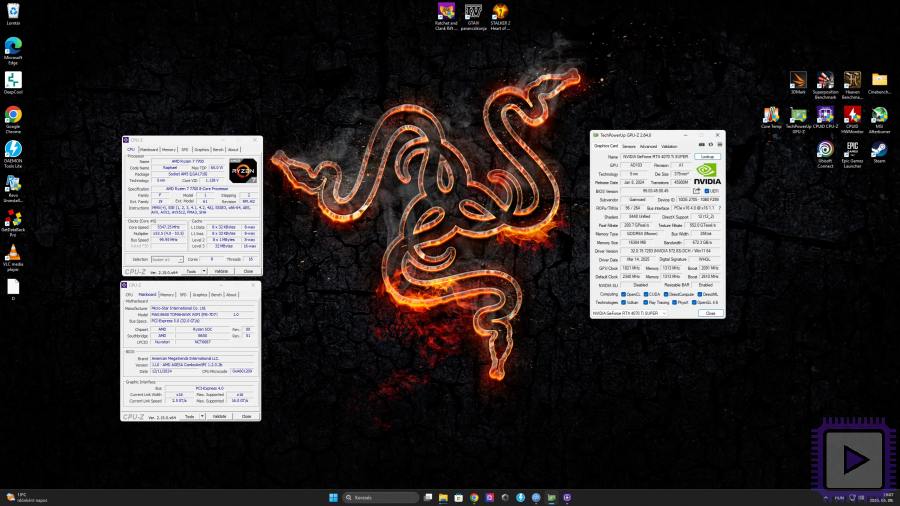This screenshot has width=900, height=506.
Task: Open Bench tab in lower CPU-Z window
Action: coord(216,294)
